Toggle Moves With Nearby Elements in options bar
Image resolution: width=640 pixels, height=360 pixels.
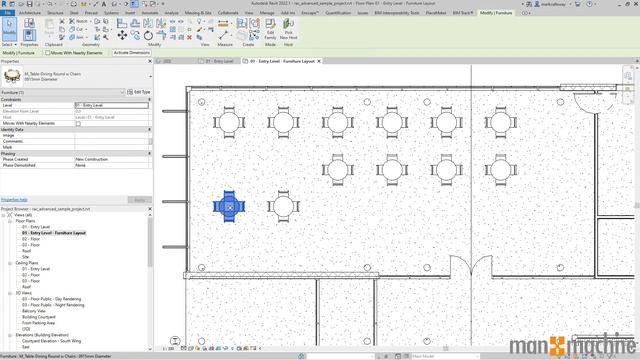[48, 53]
